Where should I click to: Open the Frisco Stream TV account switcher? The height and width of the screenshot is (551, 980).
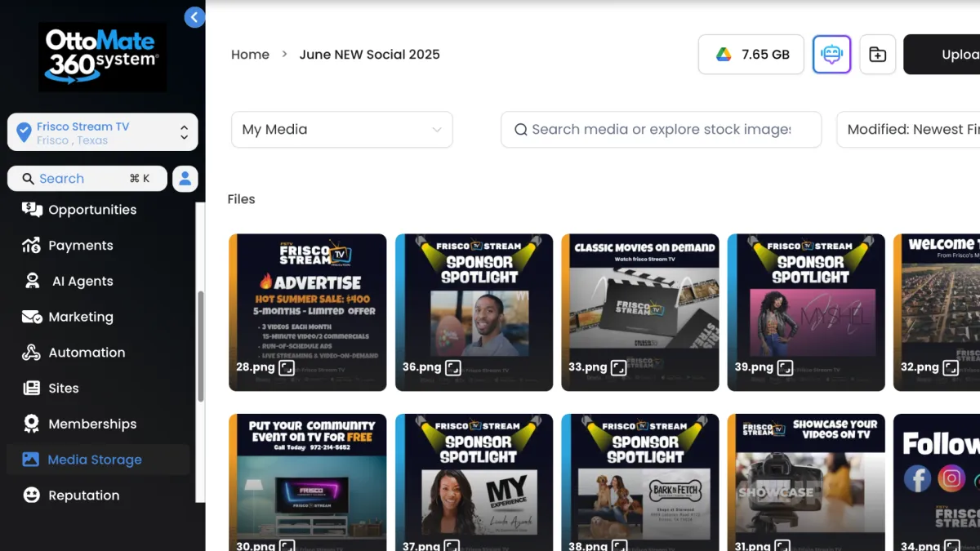pos(103,132)
